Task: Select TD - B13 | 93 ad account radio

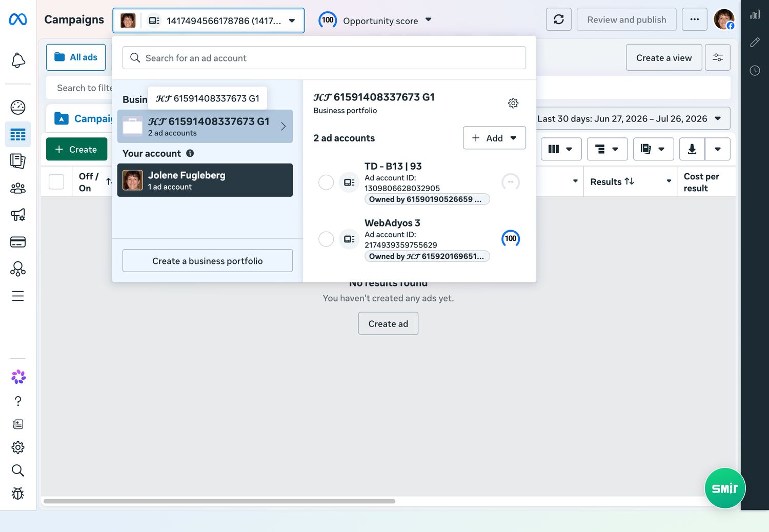Action: (x=326, y=182)
